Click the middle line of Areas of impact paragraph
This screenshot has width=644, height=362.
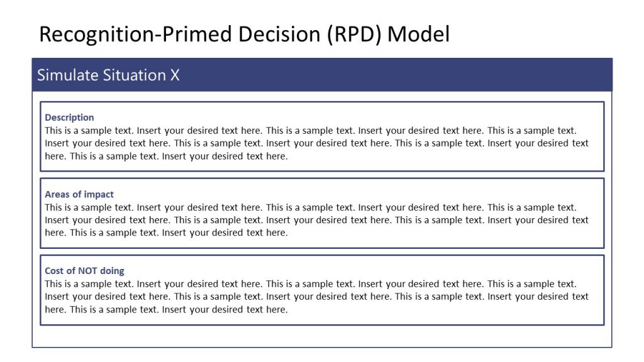tap(316, 220)
